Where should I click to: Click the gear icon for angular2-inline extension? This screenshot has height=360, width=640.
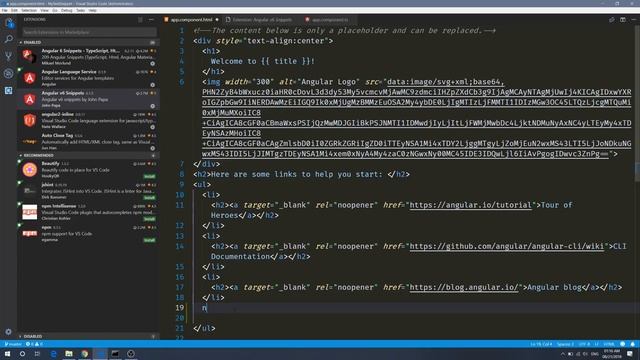coord(153,127)
